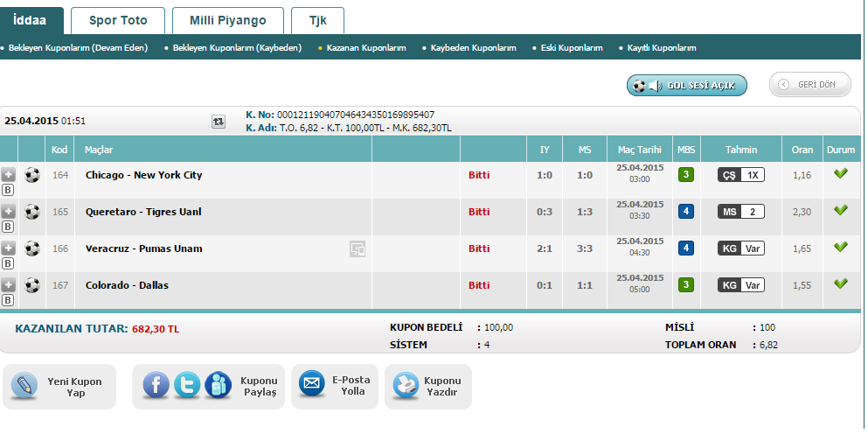Viewport: 868px width, 434px height.
Task: Click the coupon date 25.04.2015 01:51
Action: tap(45, 121)
